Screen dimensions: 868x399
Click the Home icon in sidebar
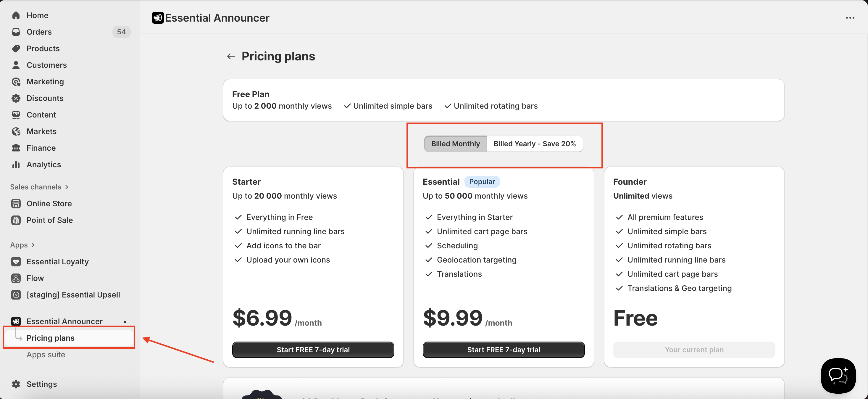pyautogui.click(x=16, y=15)
